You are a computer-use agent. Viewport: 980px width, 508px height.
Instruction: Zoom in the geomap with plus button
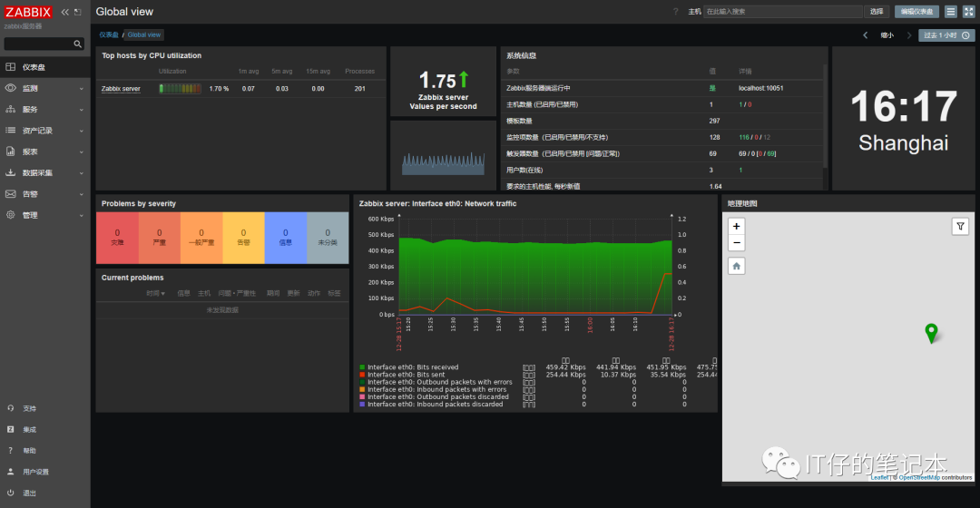736,226
